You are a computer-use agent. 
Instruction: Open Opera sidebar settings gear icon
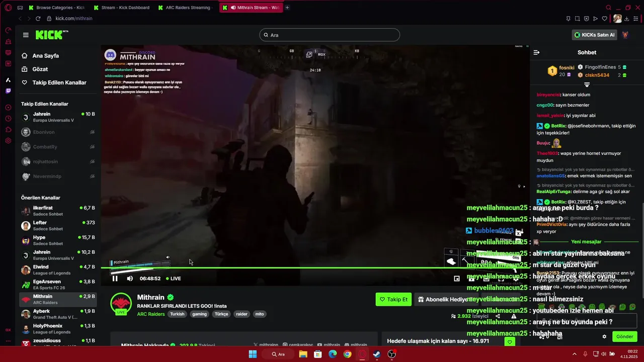(x=8, y=141)
